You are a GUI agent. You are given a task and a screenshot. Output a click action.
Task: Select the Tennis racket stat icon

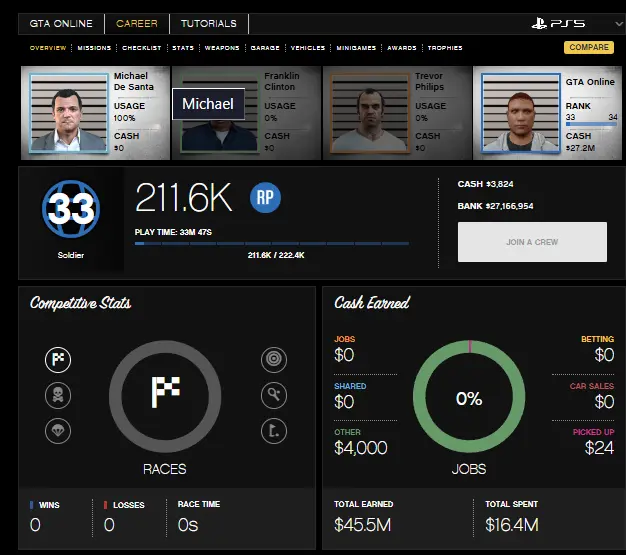(273, 395)
